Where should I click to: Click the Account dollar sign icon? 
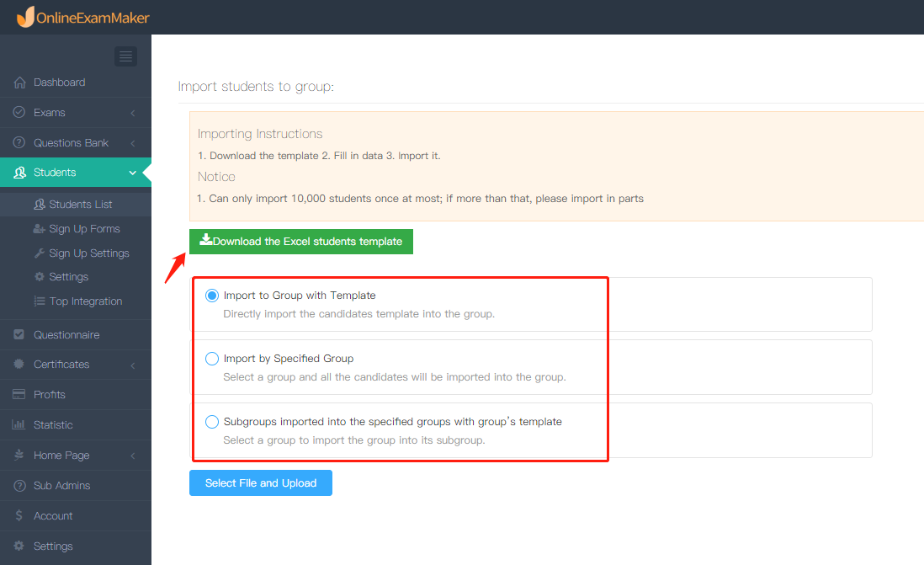(x=19, y=516)
